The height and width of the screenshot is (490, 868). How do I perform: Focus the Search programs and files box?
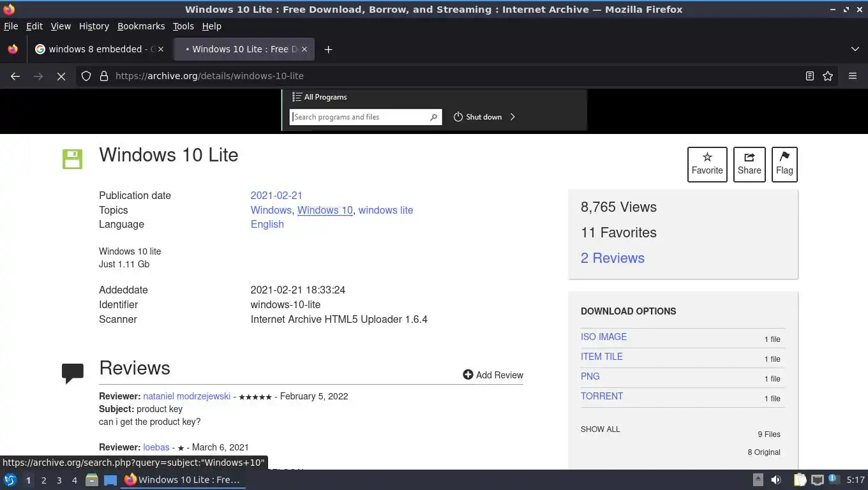click(x=365, y=117)
